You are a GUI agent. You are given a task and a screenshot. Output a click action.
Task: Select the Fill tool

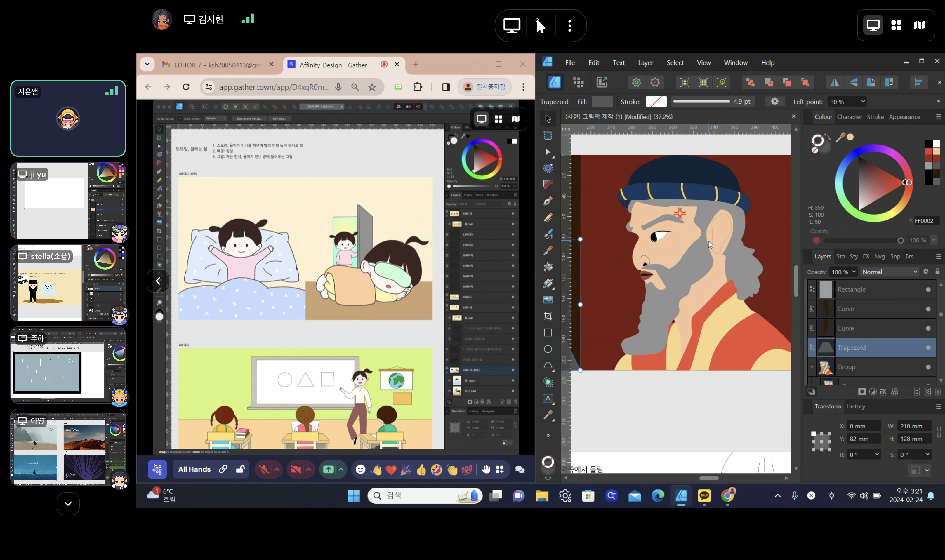click(x=548, y=267)
